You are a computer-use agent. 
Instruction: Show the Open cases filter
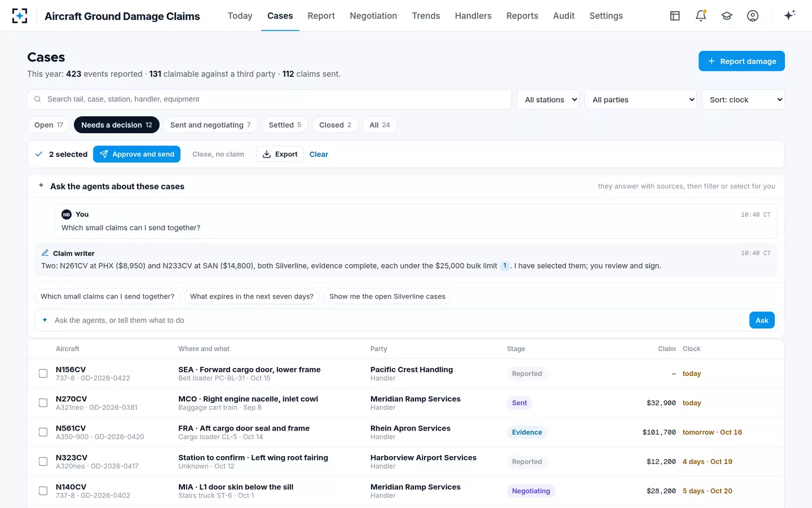(48, 125)
